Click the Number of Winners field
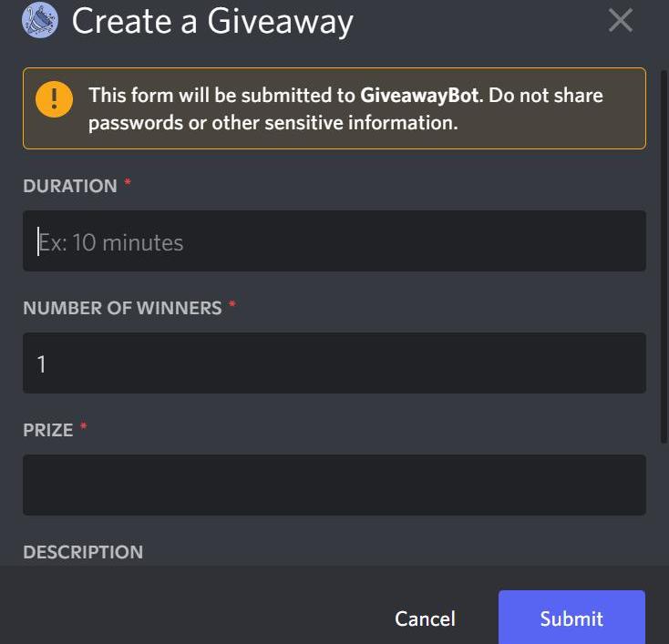Viewport: 669px width, 644px height. pos(334,363)
